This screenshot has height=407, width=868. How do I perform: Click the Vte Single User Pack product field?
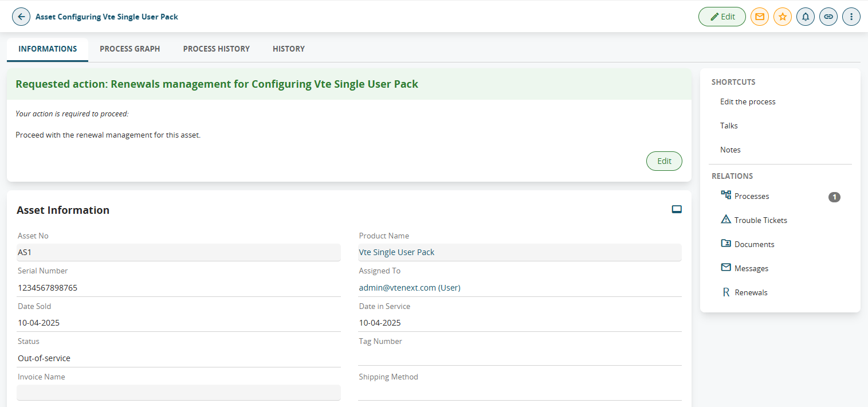pyautogui.click(x=520, y=252)
